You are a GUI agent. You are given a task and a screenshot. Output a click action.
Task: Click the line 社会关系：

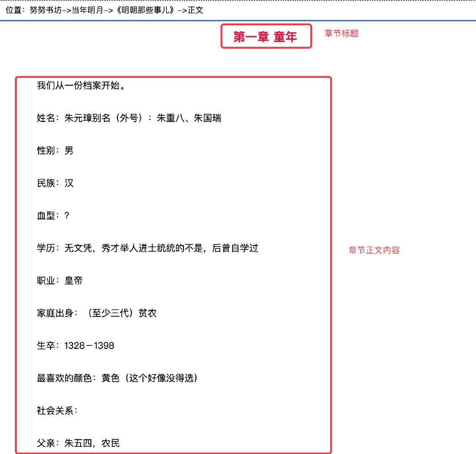(x=57, y=411)
